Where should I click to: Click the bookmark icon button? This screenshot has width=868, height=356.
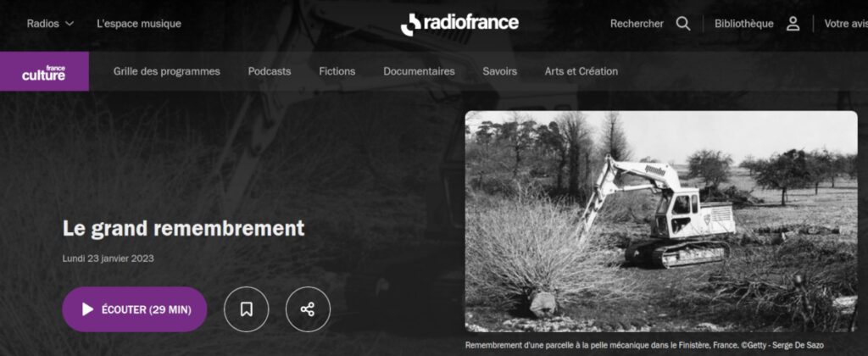[247, 309]
